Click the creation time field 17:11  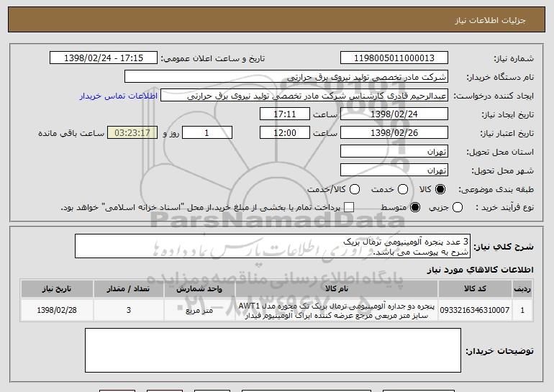[285, 114]
